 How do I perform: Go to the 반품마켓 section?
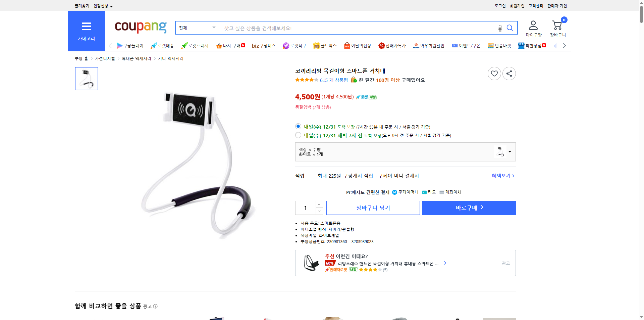[503, 45]
